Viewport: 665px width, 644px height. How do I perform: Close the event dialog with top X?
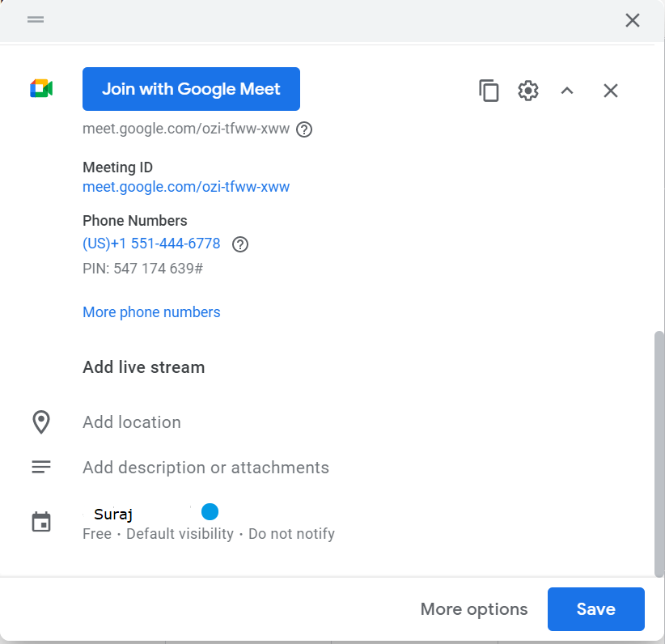(633, 20)
